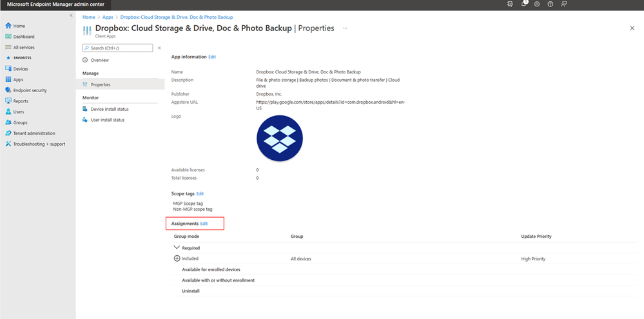
Task: Focus the Search (Ctrl+/) box
Action: coord(117,48)
